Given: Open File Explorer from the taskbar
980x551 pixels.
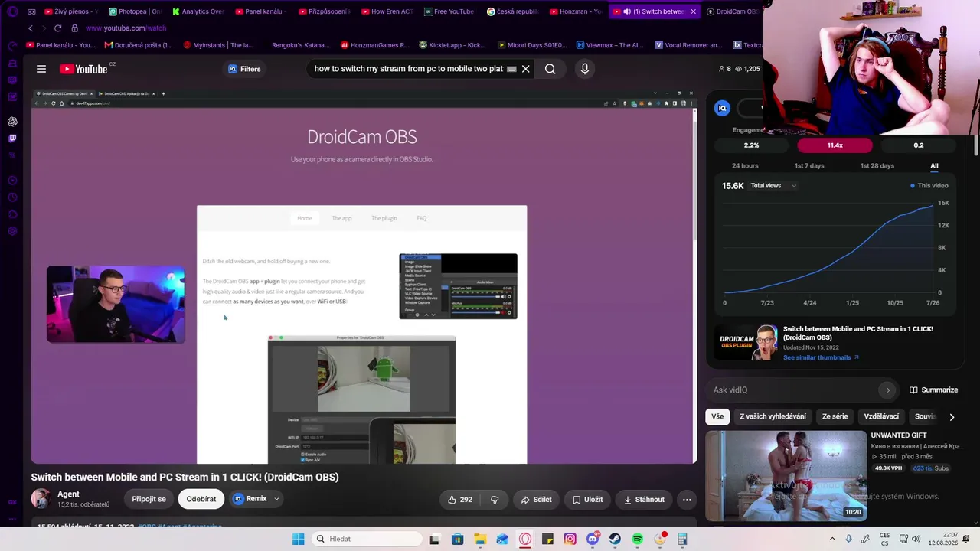Looking at the screenshot, I should click(480, 539).
